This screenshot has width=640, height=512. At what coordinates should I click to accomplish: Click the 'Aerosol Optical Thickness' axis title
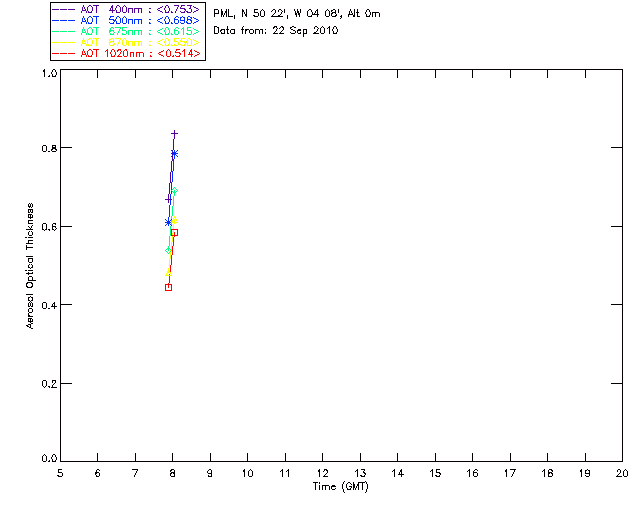click(30, 266)
